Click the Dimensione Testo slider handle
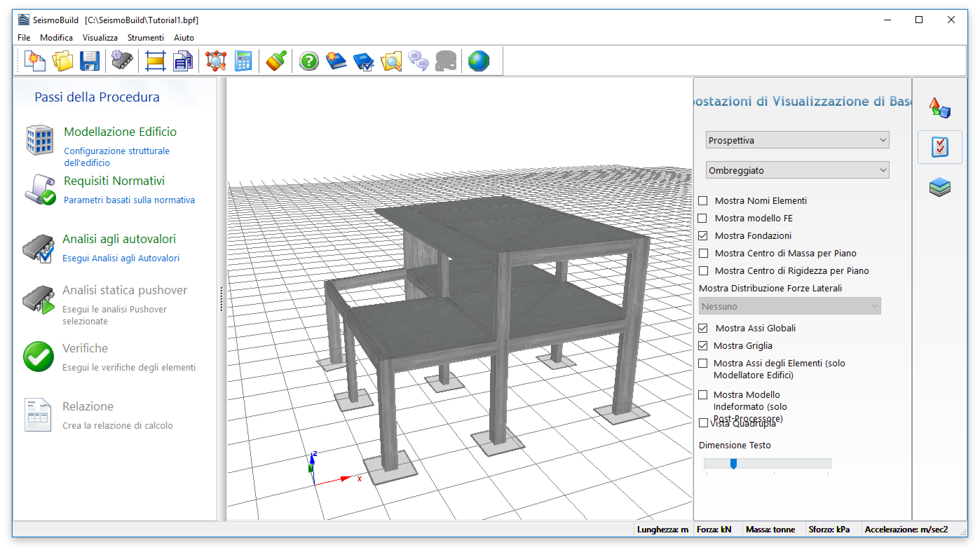980x552 pixels. 733,463
